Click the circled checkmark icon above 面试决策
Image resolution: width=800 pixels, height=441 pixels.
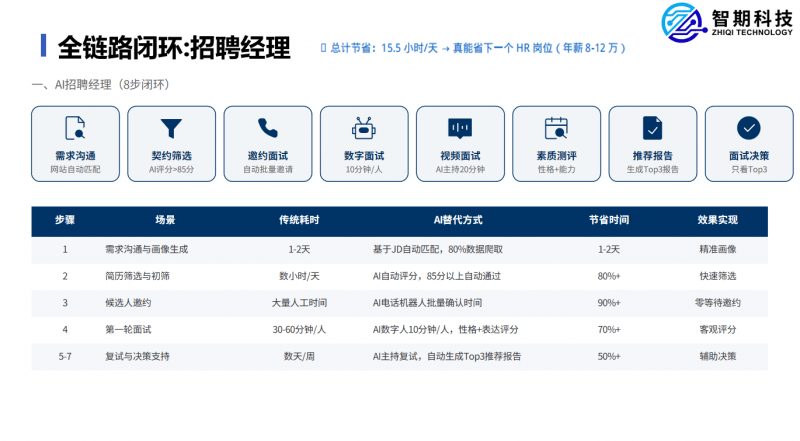click(748, 128)
